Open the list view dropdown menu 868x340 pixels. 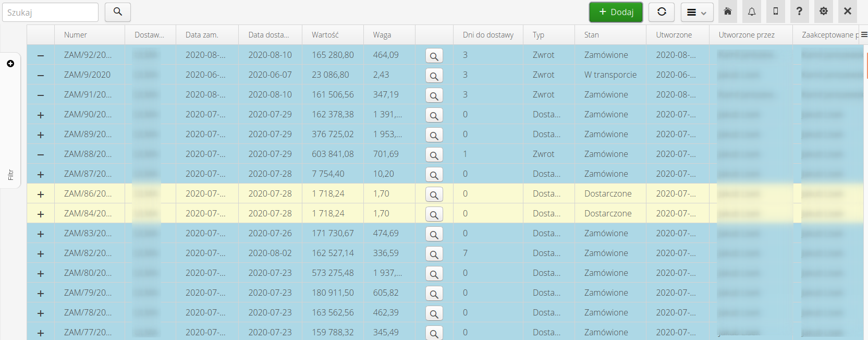click(x=696, y=12)
